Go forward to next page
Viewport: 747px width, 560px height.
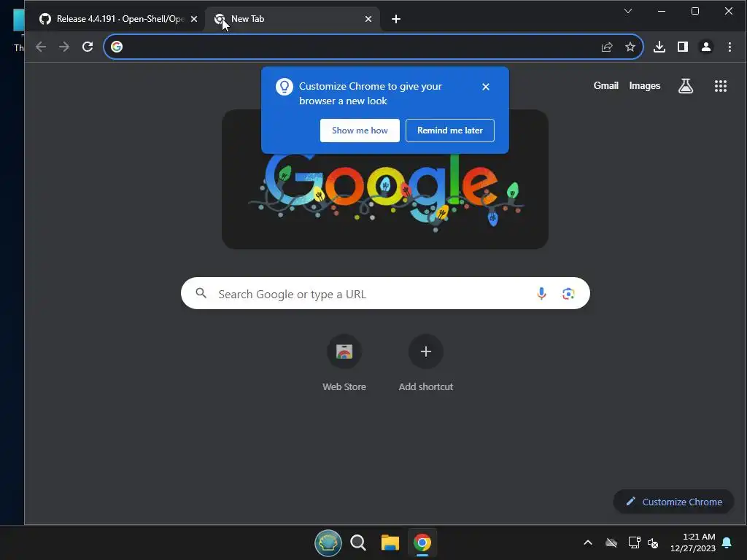64,47
